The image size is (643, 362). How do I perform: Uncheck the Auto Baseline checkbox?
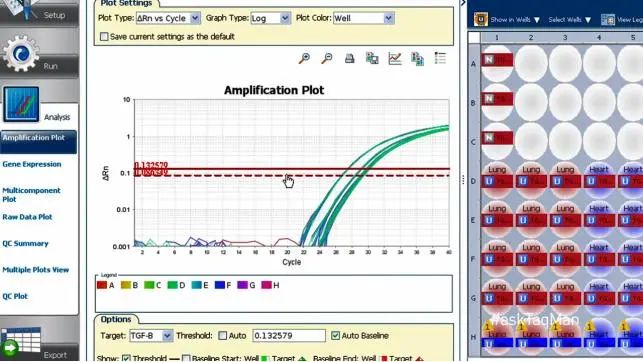click(x=335, y=335)
